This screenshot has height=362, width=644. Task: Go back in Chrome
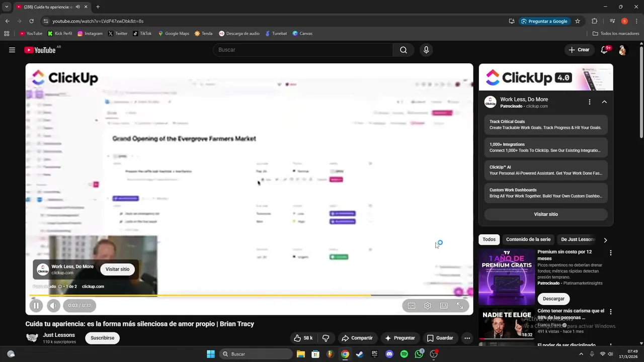tap(7, 21)
